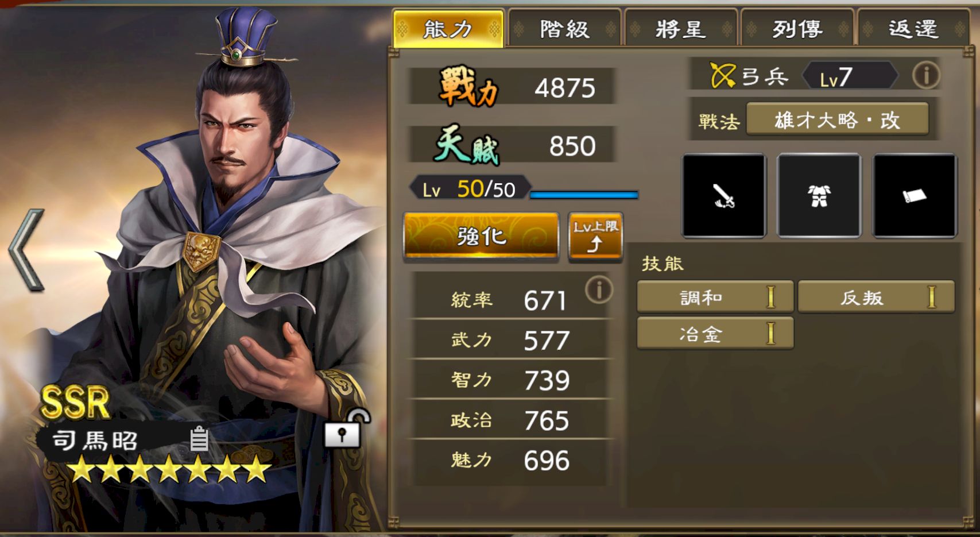The image size is (980, 537).
Task: Open the empty weapon equipment slot
Action: [x=723, y=196]
